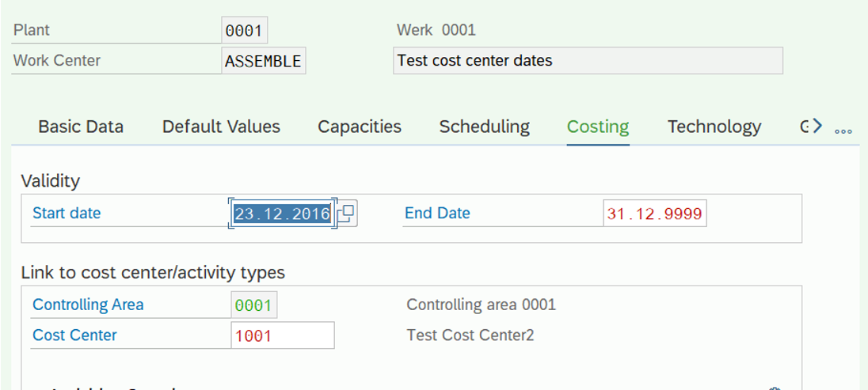Click the Work Center ASSEMBLE field
The image size is (868, 390).
click(264, 61)
